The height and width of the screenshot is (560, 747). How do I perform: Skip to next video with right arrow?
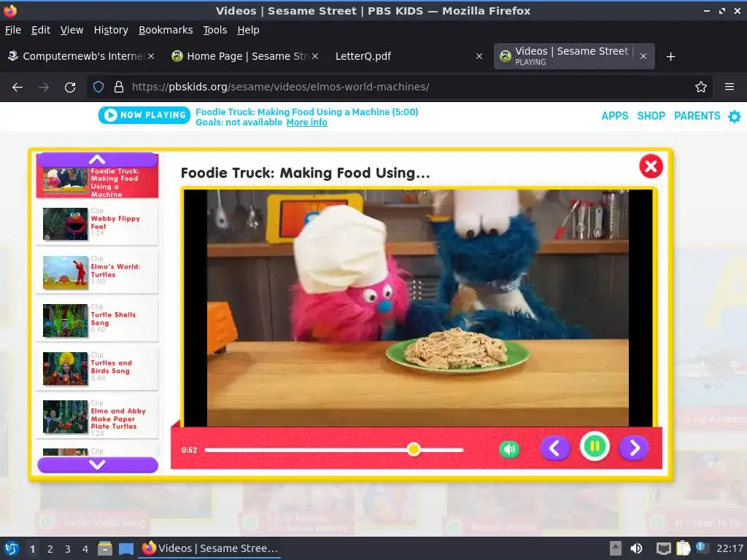tap(634, 448)
